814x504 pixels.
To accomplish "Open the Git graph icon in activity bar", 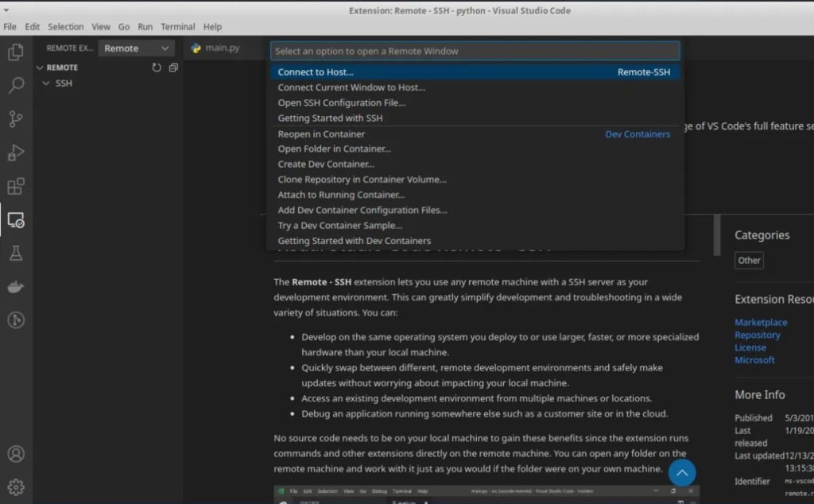I will (x=16, y=320).
